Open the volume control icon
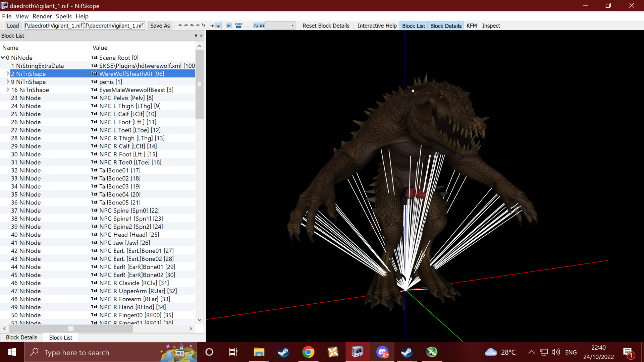This screenshot has width=644, height=362. (556, 352)
